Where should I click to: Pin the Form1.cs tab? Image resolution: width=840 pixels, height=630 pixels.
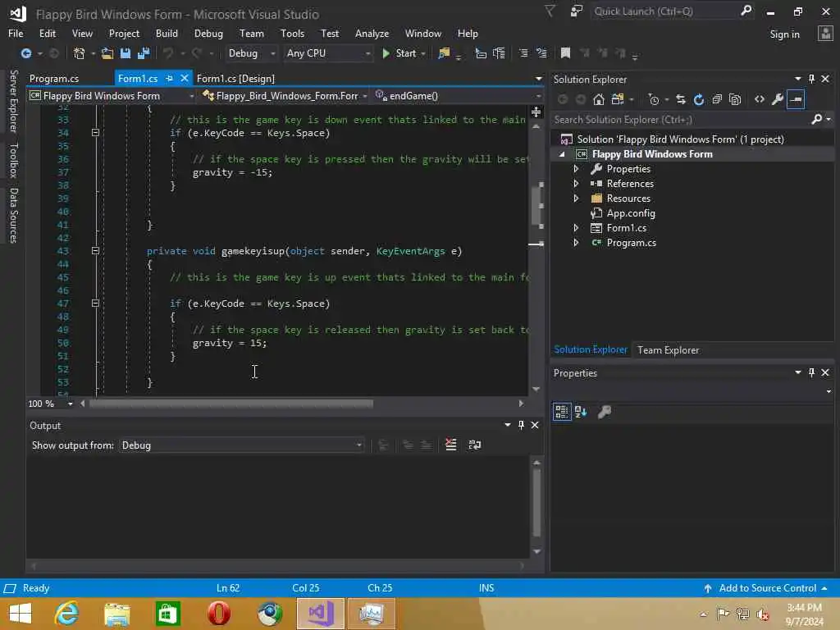click(169, 78)
